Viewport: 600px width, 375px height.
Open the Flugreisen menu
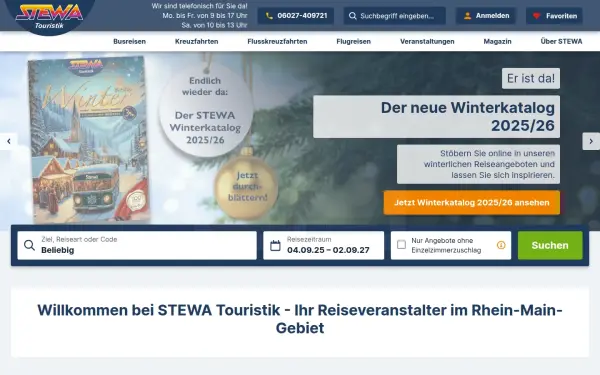click(x=354, y=41)
